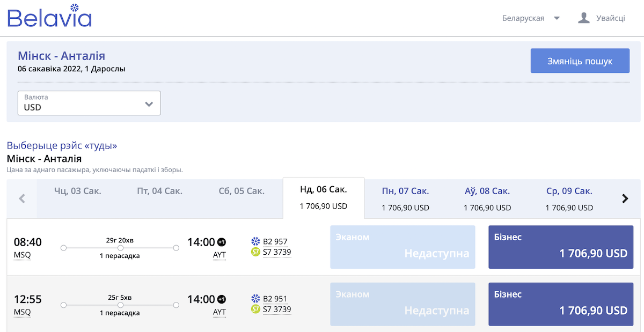Select the Аў, 08 Сак. date tab

pyautogui.click(x=487, y=198)
